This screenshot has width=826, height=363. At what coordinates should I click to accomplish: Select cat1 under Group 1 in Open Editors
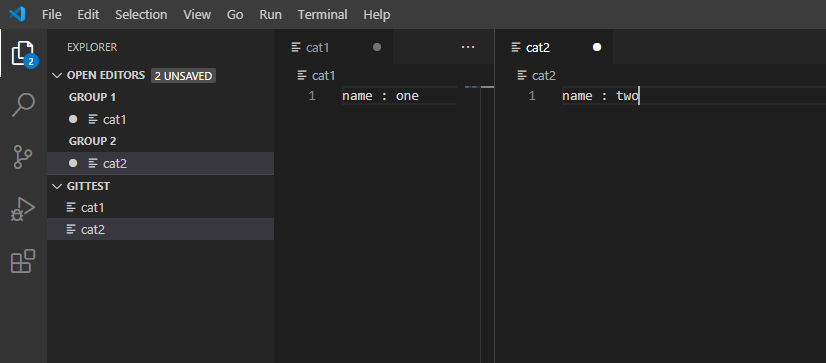click(x=160, y=119)
